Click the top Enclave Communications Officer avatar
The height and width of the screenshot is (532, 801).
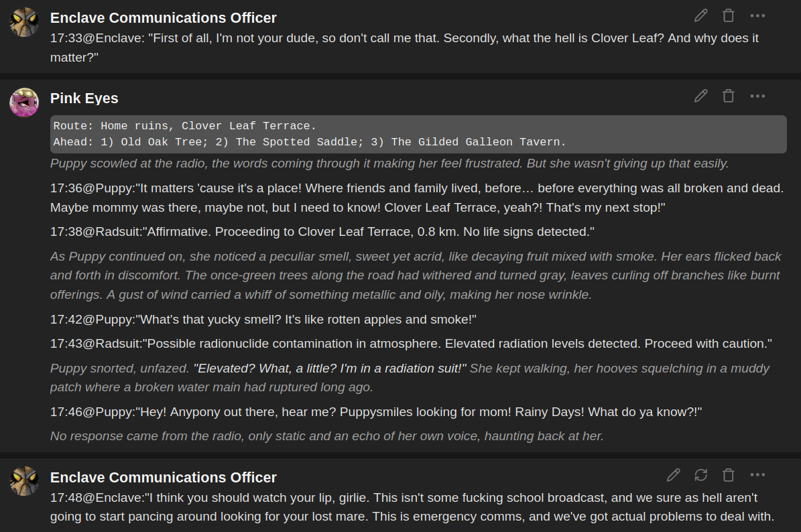point(24,22)
